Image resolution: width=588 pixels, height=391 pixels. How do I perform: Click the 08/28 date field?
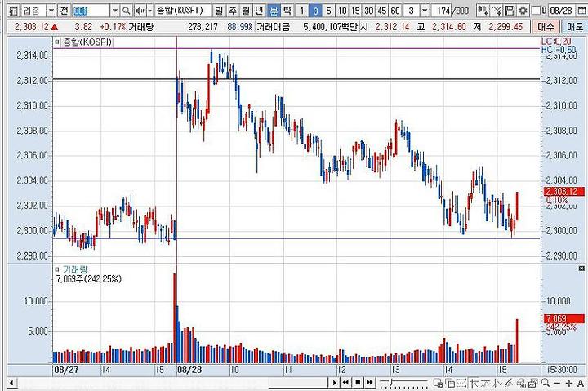pos(561,11)
